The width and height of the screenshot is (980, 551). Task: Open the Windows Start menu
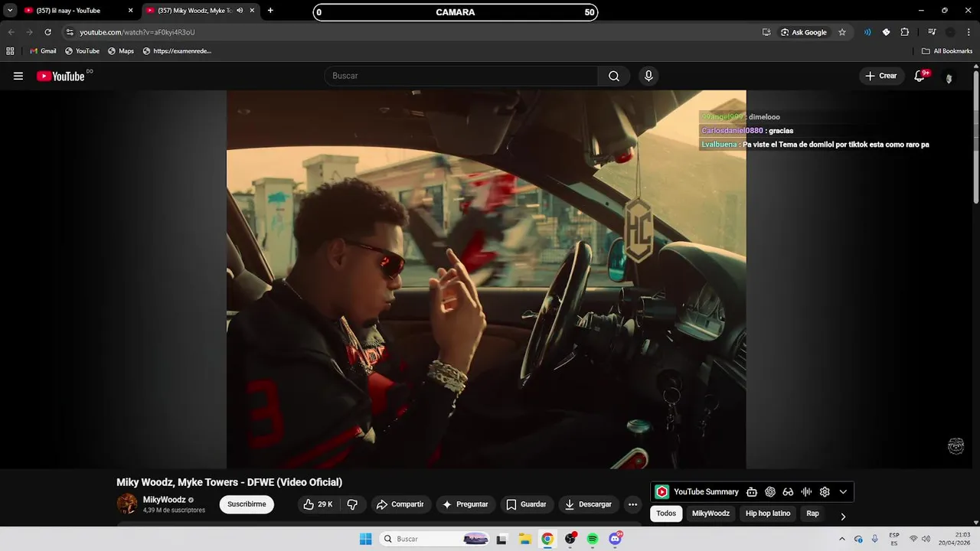pyautogui.click(x=365, y=539)
